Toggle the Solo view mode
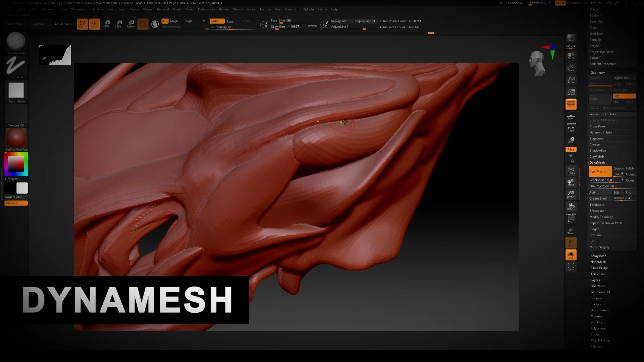The width and height of the screenshot is (644, 362). [x=571, y=255]
